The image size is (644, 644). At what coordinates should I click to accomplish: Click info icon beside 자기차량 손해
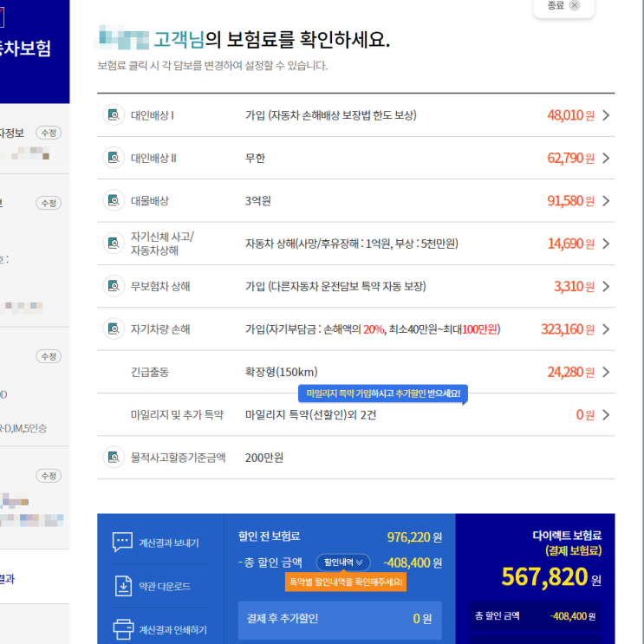click(114, 329)
